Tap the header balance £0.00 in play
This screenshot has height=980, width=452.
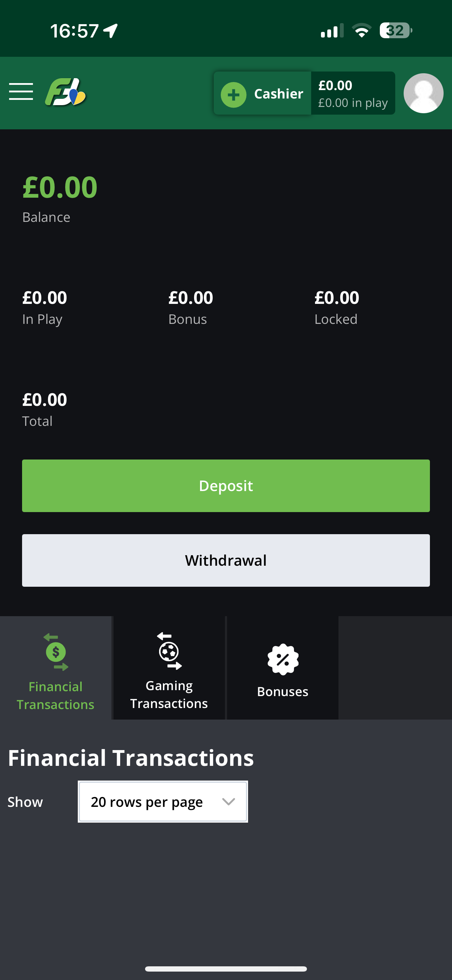click(353, 94)
